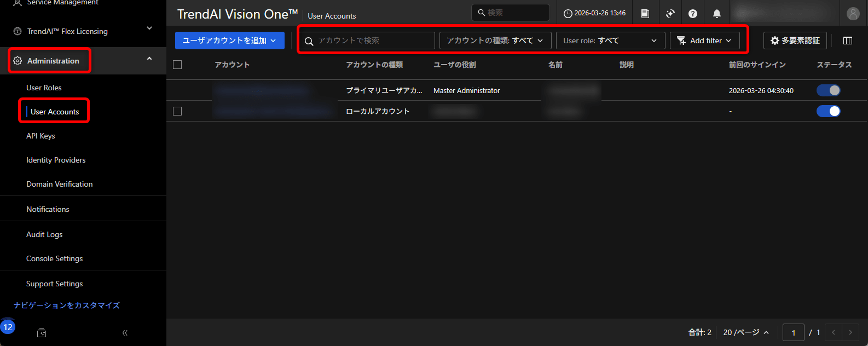
Task: Click the page number input field
Action: click(794, 332)
